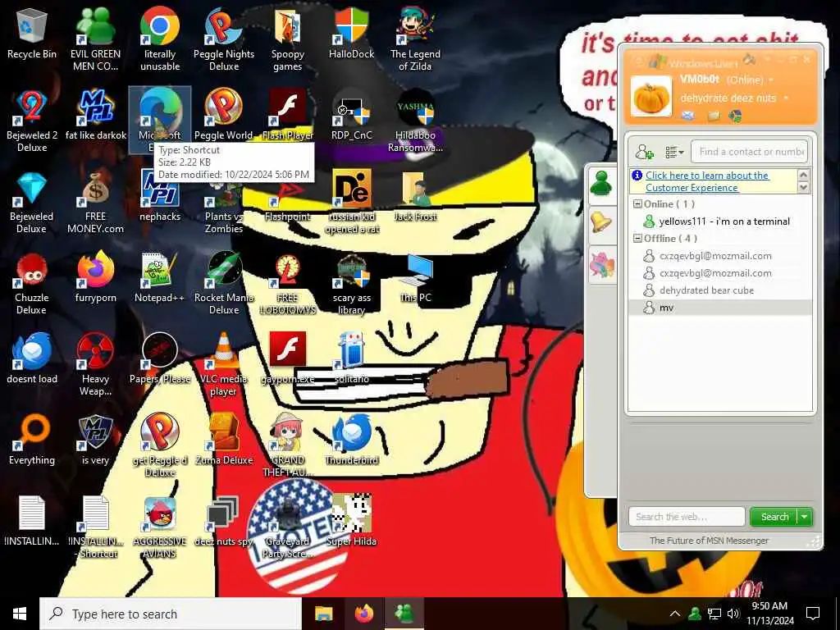Viewport: 840px width, 630px height.
Task: Select Heavy Weap... radiation icon
Action: (95, 365)
